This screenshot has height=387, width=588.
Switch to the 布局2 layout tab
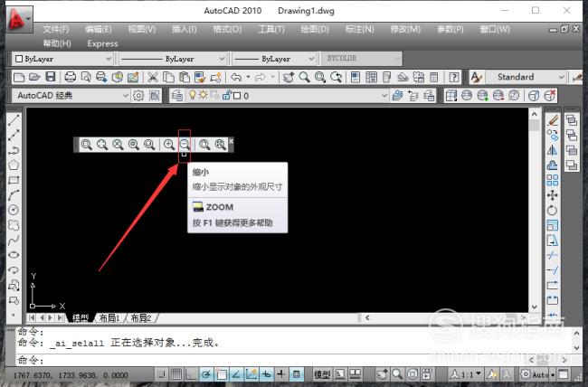coord(140,318)
